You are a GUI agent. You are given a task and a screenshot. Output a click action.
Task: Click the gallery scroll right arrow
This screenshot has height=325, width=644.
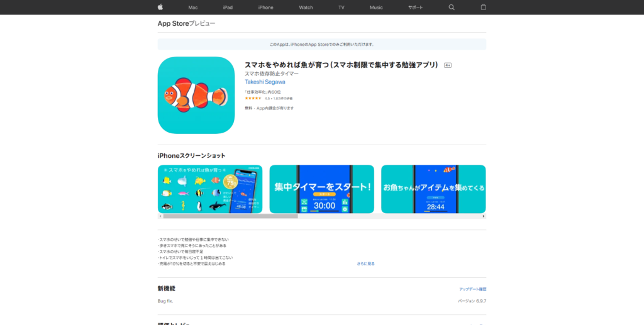(x=484, y=216)
